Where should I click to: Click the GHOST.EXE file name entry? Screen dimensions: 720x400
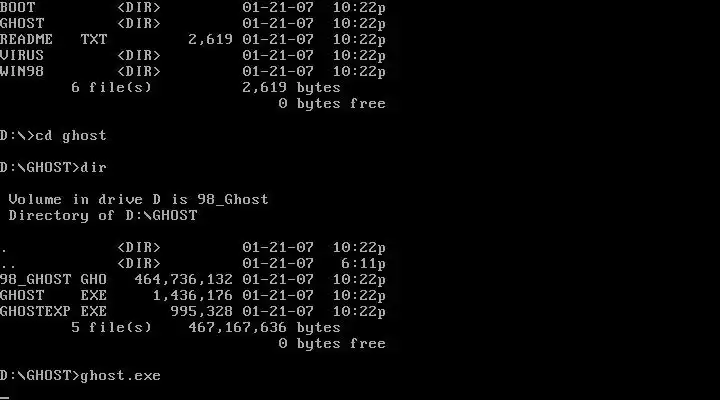[53, 295]
